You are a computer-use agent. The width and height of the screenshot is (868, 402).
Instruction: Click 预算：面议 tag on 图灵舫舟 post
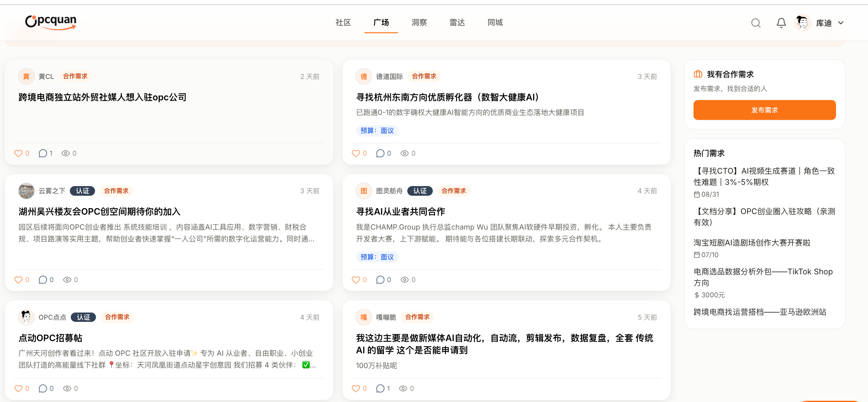(377, 257)
